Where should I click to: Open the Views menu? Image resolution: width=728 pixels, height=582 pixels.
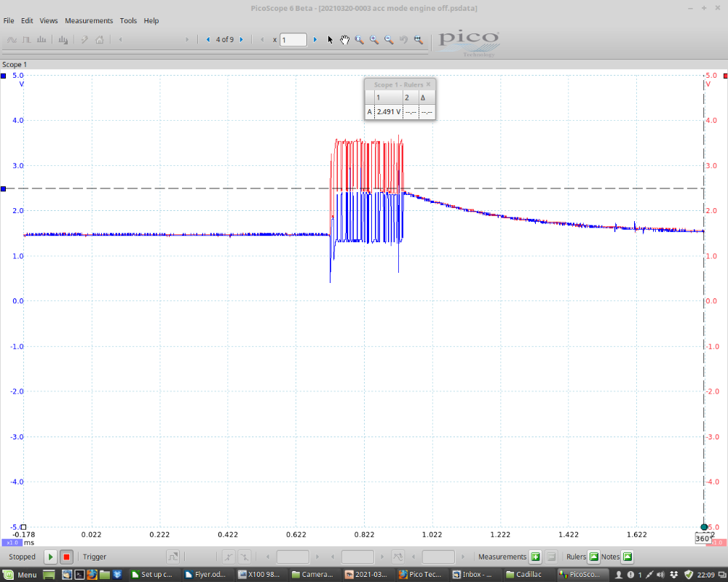49,21
